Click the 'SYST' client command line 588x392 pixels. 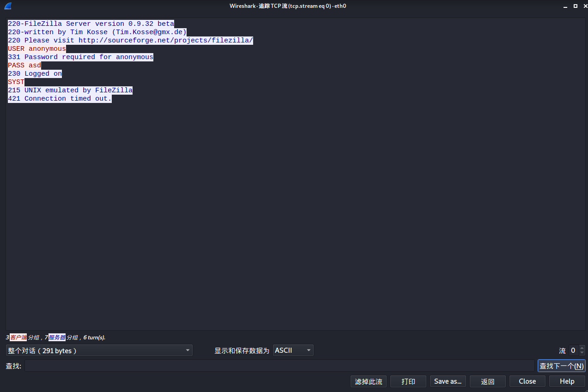pos(16,82)
